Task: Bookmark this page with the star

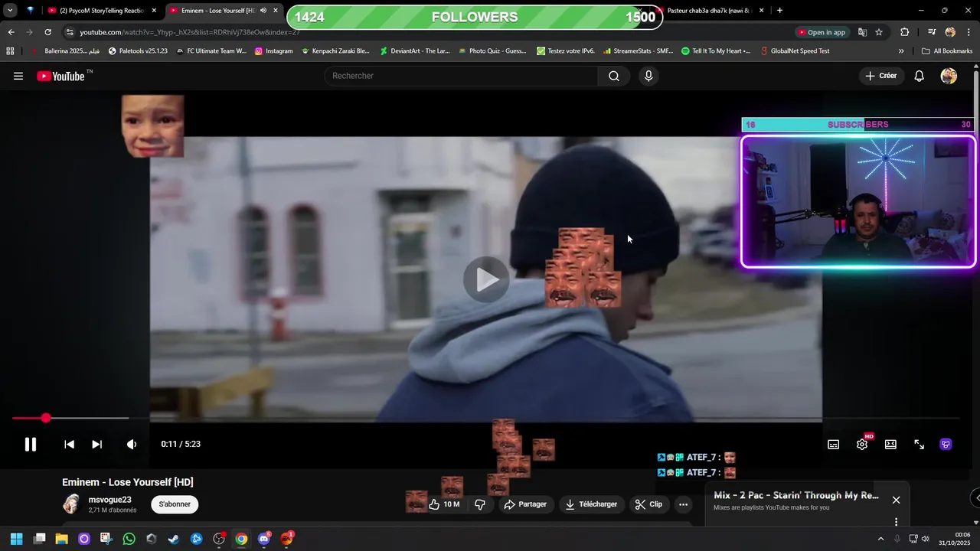Action: point(879,32)
